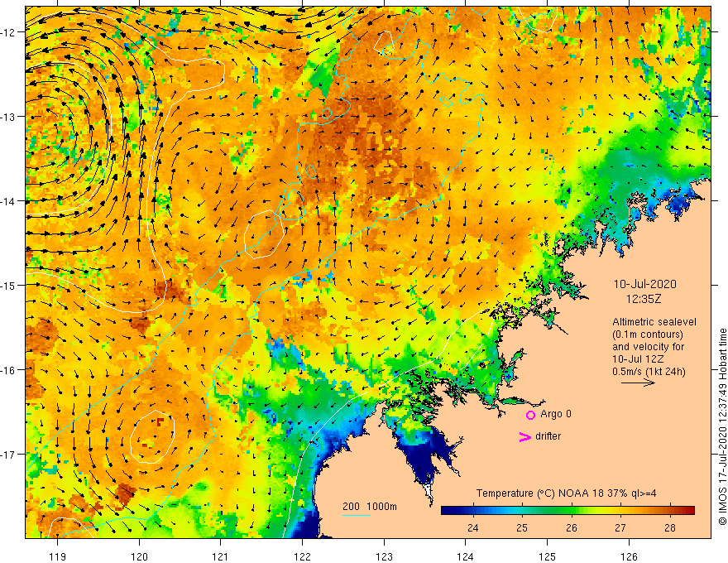The image size is (728, 563).
Task: Click the '0.5m/s (1kt 24h)' label
Action: click(649, 372)
